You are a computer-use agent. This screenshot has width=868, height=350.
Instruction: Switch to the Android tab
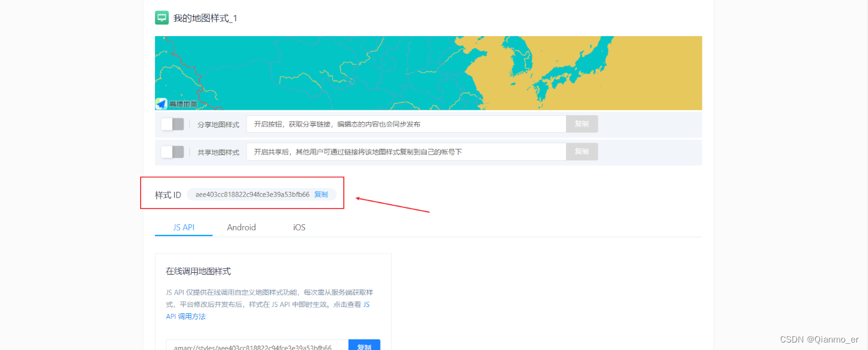pos(242,227)
